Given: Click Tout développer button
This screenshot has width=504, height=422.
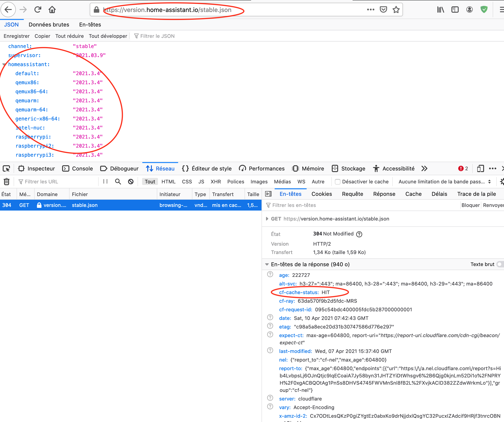Looking at the screenshot, I should click(108, 36).
